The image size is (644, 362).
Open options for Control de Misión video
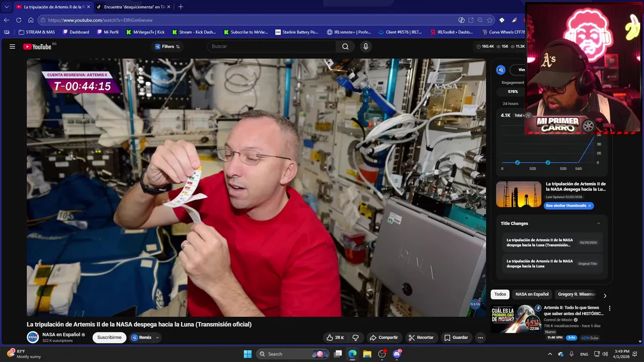(609, 308)
